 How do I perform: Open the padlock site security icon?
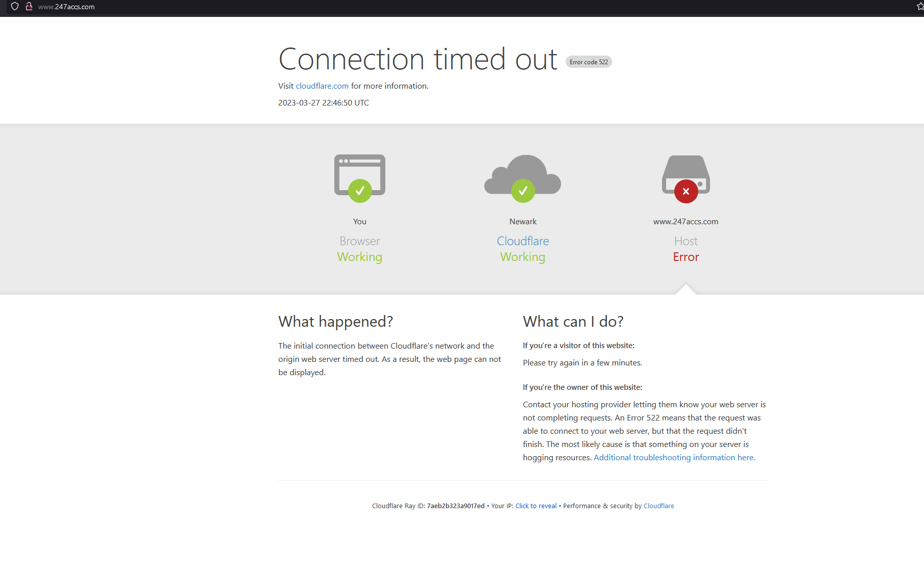pyautogui.click(x=29, y=7)
